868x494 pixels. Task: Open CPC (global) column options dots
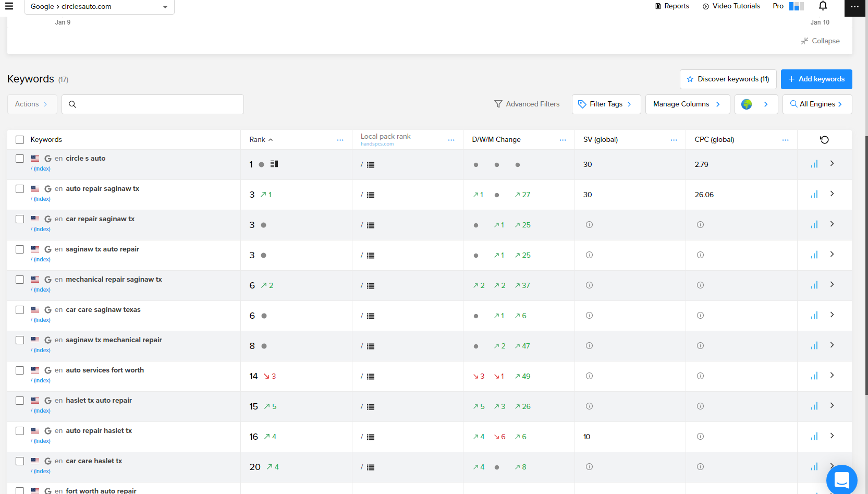(785, 140)
